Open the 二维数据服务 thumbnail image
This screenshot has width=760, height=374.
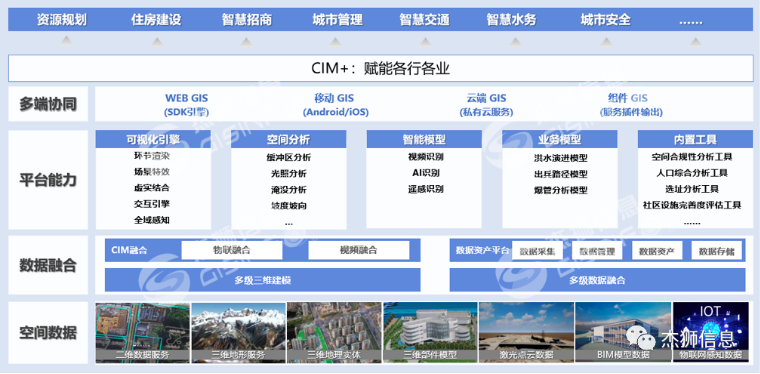point(143,333)
